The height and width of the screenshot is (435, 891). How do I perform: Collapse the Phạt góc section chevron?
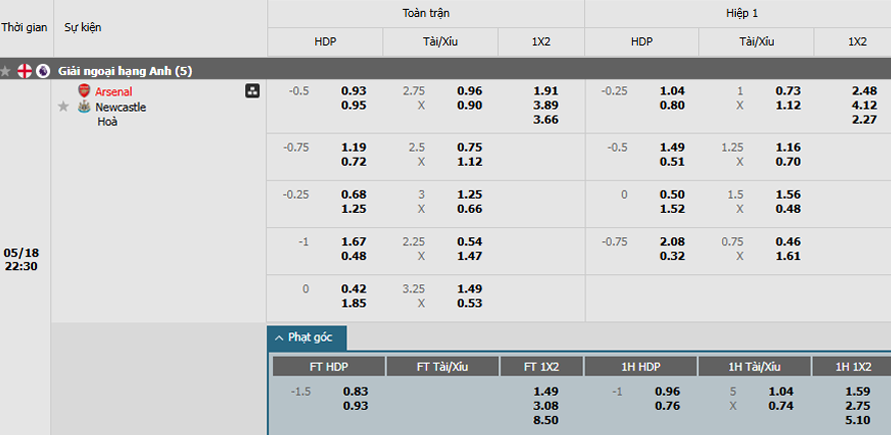(279, 338)
